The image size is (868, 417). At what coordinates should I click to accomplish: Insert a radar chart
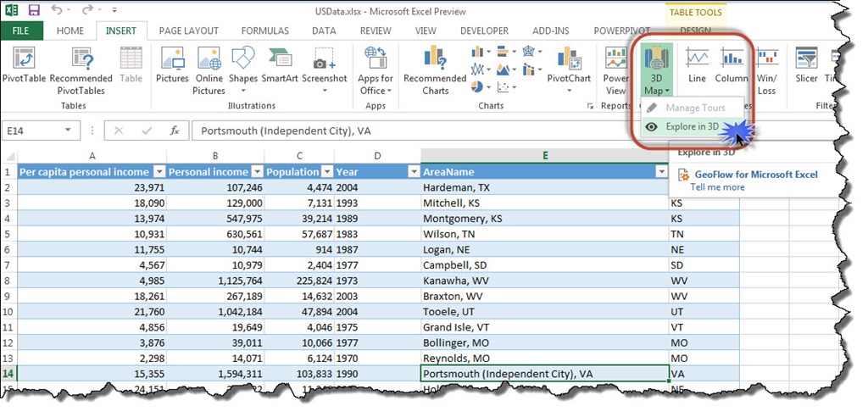(x=532, y=52)
